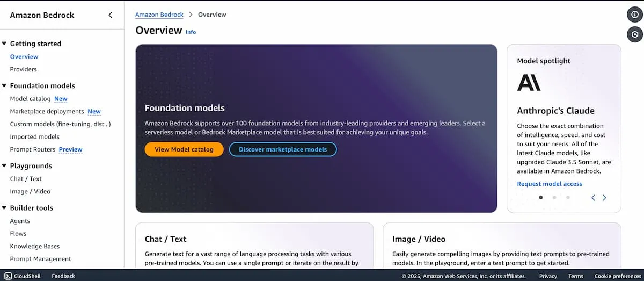Select the second carousel dot indicator
The image size is (644, 281).
[x=554, y=197]
